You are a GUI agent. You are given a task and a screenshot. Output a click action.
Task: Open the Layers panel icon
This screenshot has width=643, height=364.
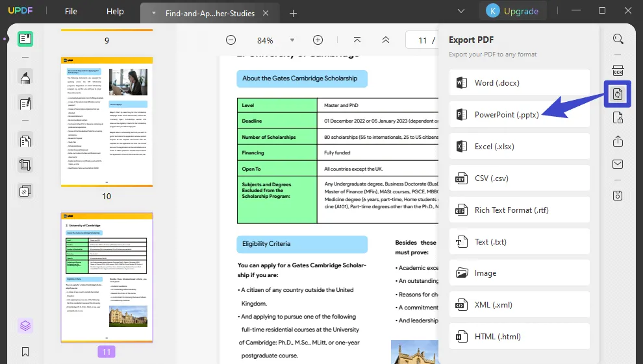25,326
